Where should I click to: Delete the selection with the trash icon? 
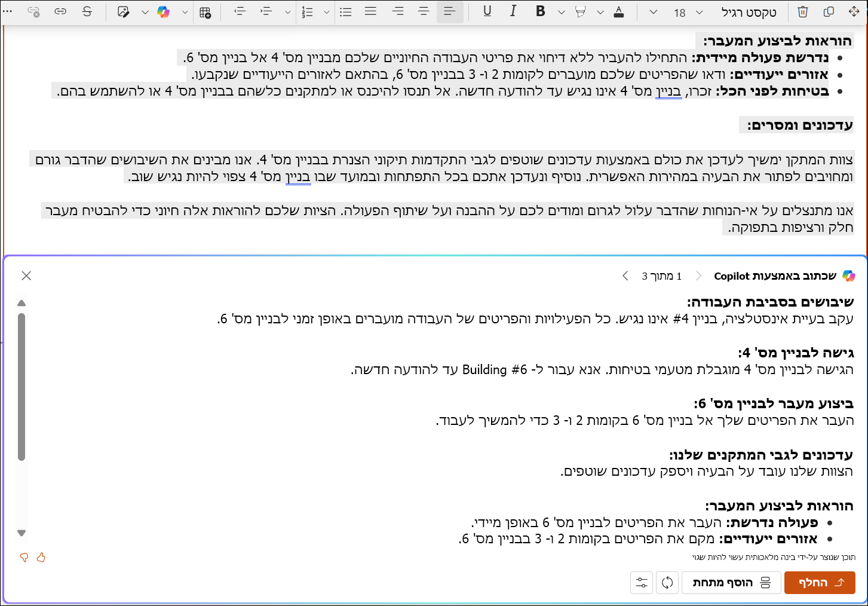pos(803,12)
